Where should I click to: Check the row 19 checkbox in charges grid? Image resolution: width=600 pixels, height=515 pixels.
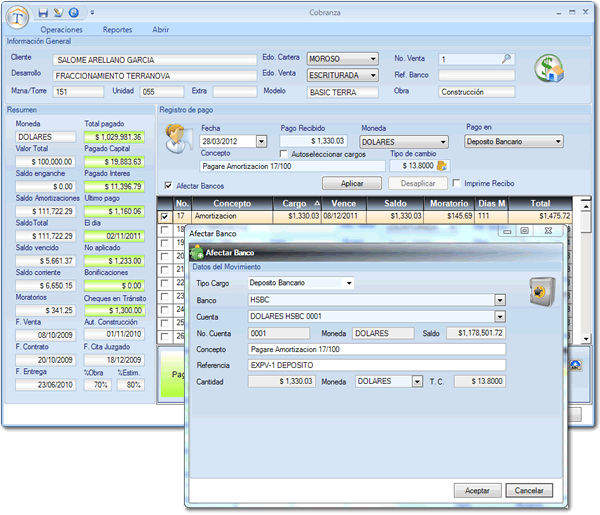[165, 243]
